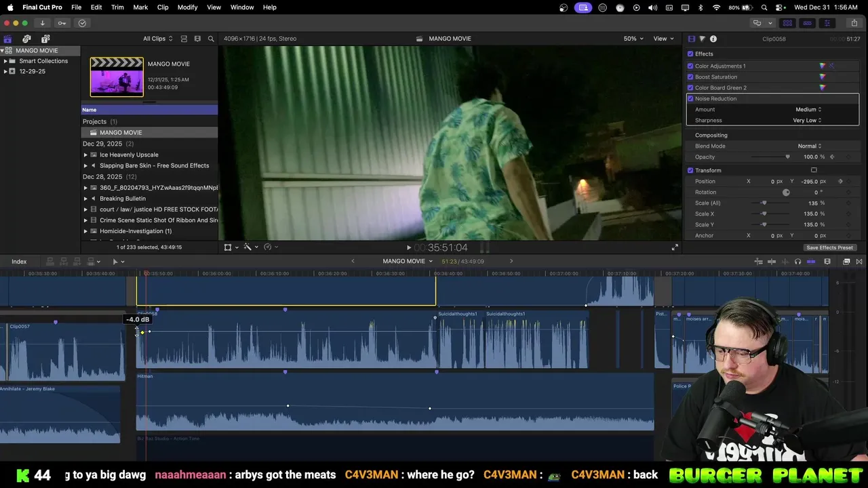Open Sharpness Very Low dropdown
The height and width of the screenshot is (488, 868).
[x=807, y=121]
